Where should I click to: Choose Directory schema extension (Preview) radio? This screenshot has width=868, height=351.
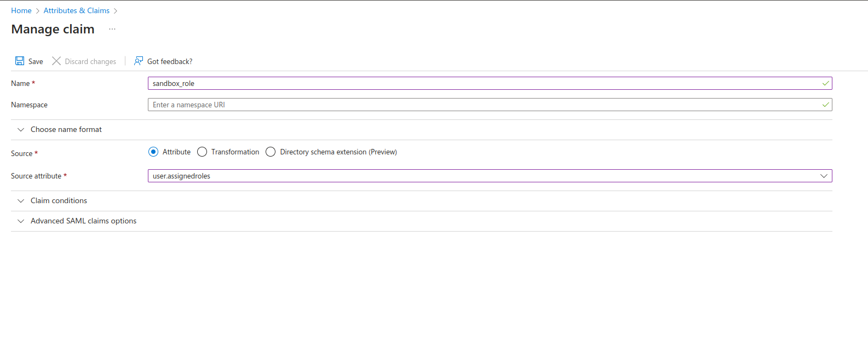pos(271,152)
